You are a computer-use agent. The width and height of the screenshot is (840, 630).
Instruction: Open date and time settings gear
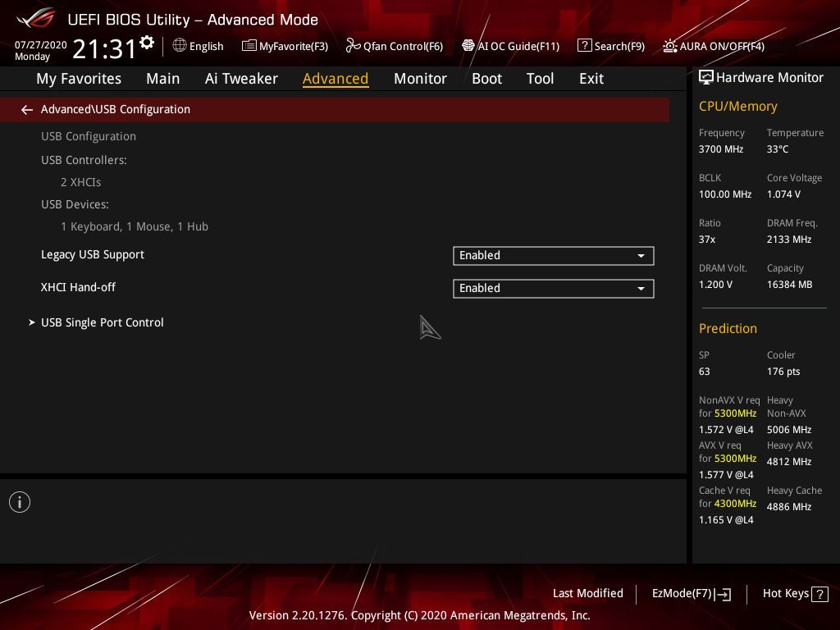pos(147,43)
